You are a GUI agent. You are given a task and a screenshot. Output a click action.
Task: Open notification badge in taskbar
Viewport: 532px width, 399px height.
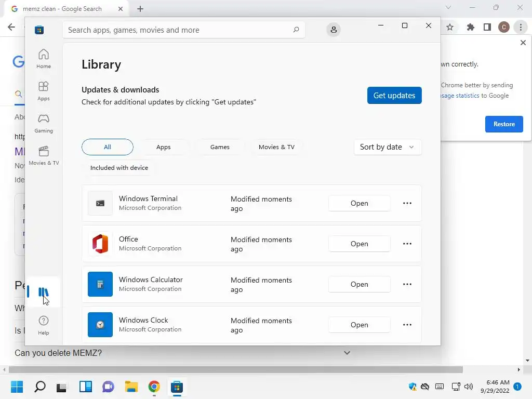[517, 387]
